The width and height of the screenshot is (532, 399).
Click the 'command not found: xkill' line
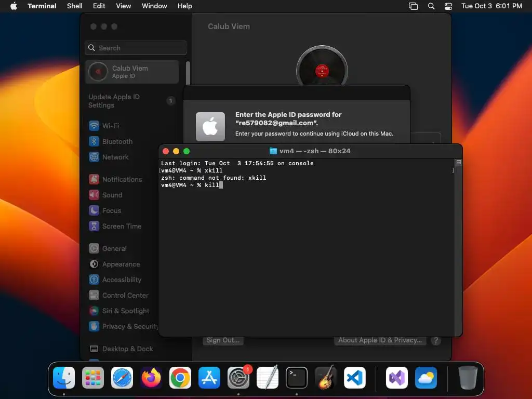pyautogui.click(x=214, y=178)
